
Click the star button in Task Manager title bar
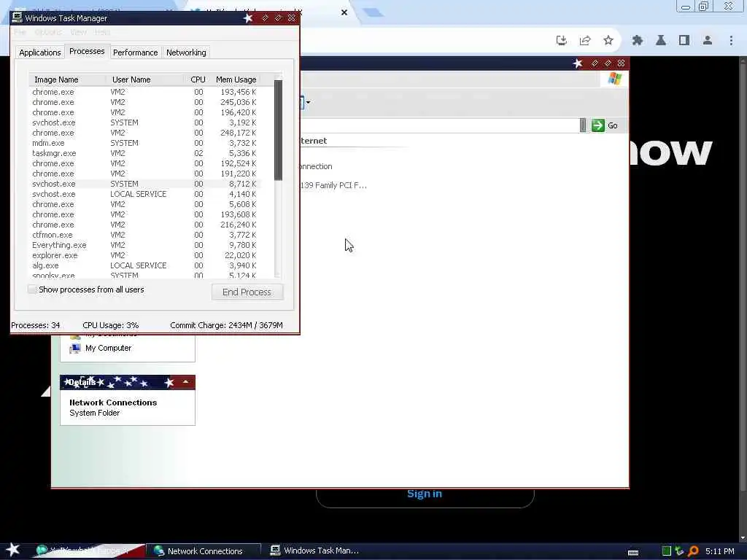click(x=248, y=18)
